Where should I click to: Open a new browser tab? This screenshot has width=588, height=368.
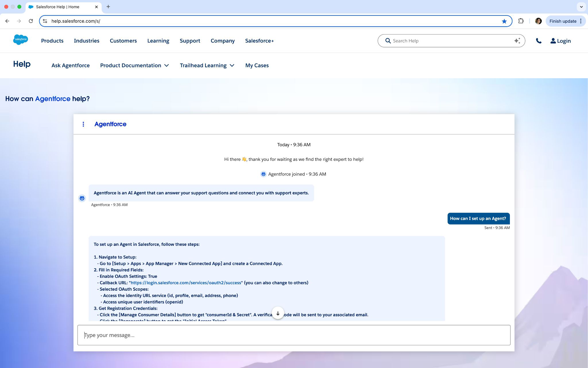(x=108, y=7)
